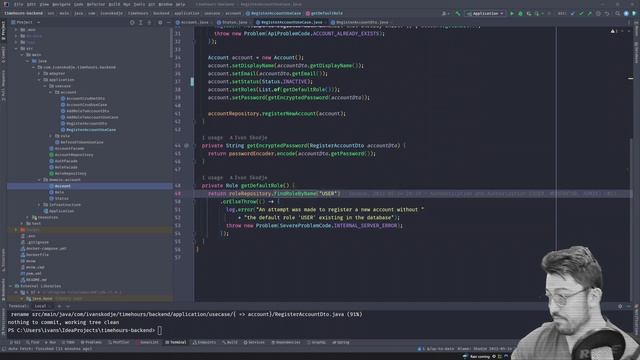Add a new terminal tab with plus
This screenshot has height=360, width=640.
(59, 306)
